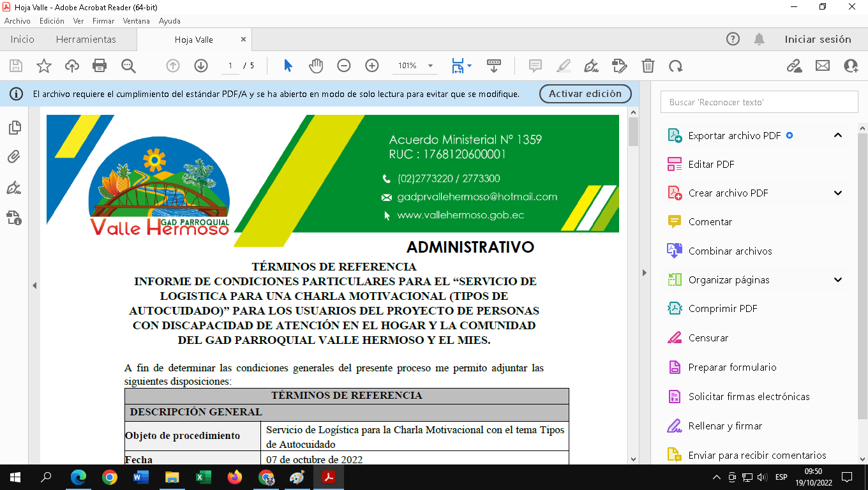The height and width of the screenshot is (490, 868).
Task: Collapse the Exportar archivo PDF section
Action: [x=838, y=135]
